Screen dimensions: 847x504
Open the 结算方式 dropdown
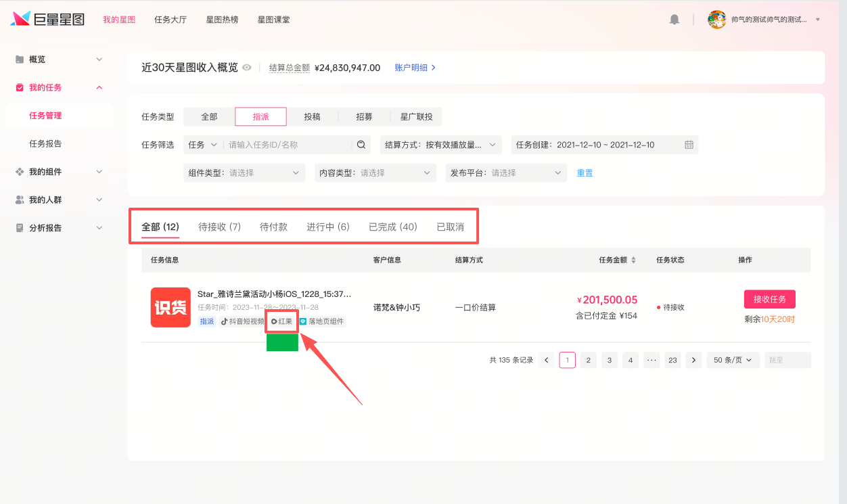pos(440,145)
